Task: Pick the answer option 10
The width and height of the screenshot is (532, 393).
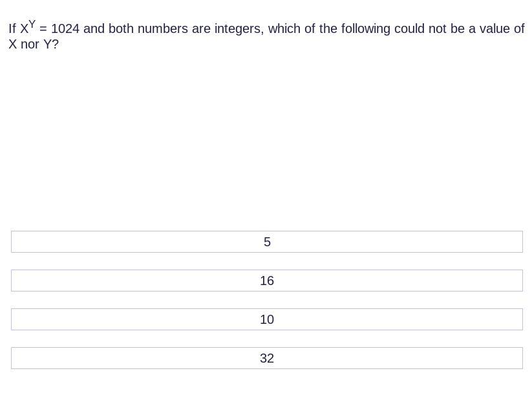Action: tap(267, 319)
